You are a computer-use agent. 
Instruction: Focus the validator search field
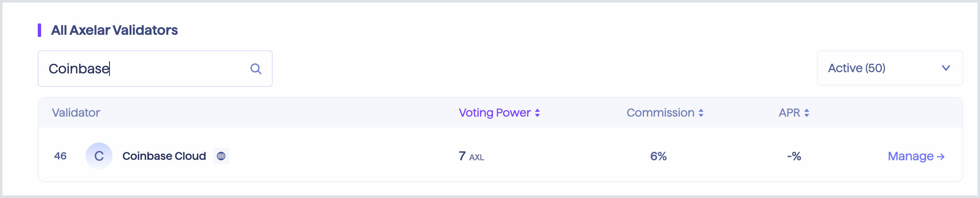tap(155, 69)
